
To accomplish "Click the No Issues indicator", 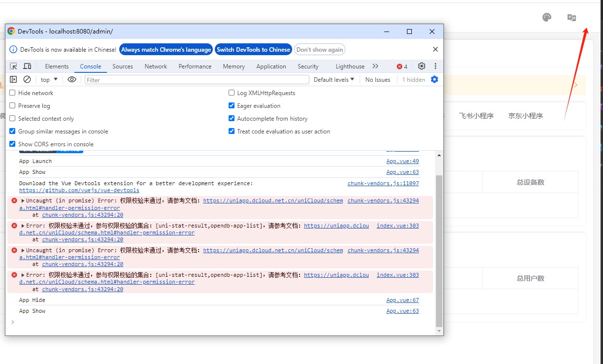I will click(378, 80).
